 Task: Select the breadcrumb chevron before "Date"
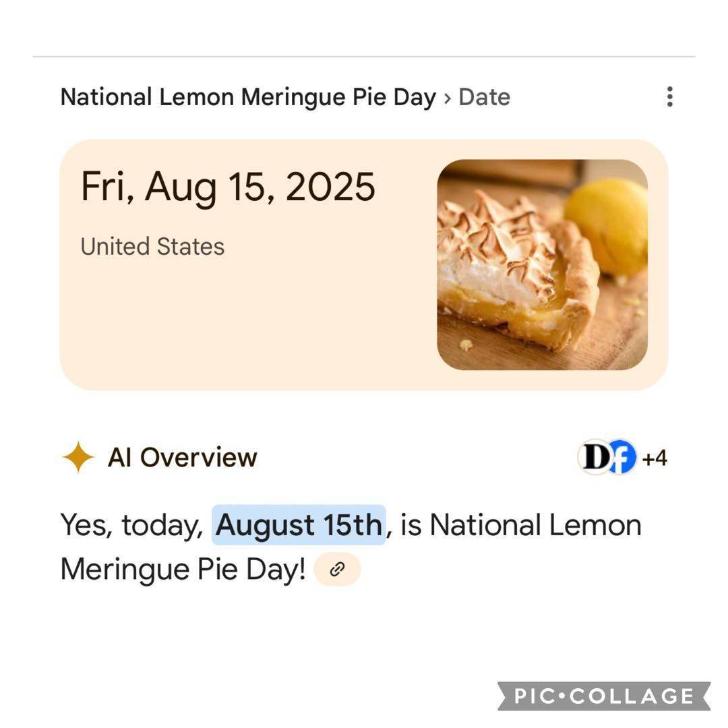click(x=448, y=98)
